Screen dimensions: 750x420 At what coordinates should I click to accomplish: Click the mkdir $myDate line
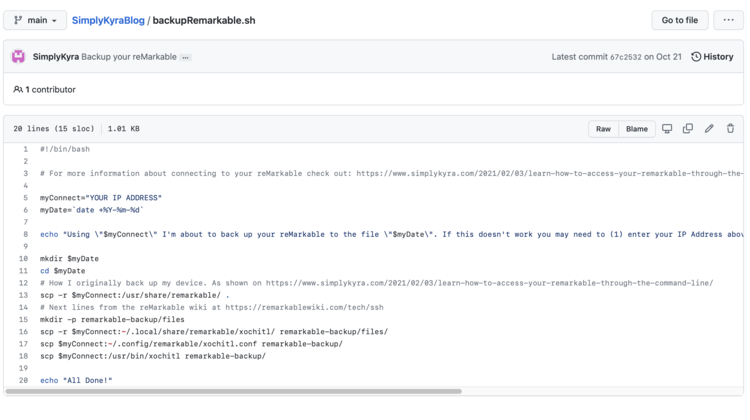point(69,259)
